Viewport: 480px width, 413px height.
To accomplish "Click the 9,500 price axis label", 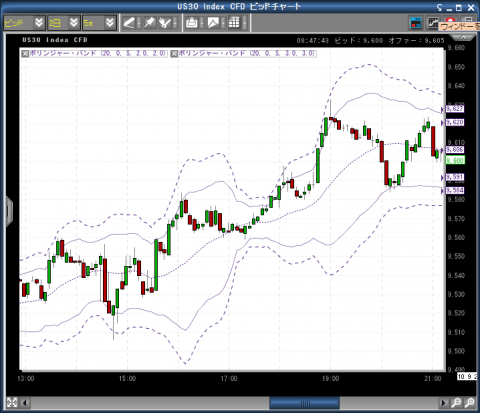I will 456,351.
